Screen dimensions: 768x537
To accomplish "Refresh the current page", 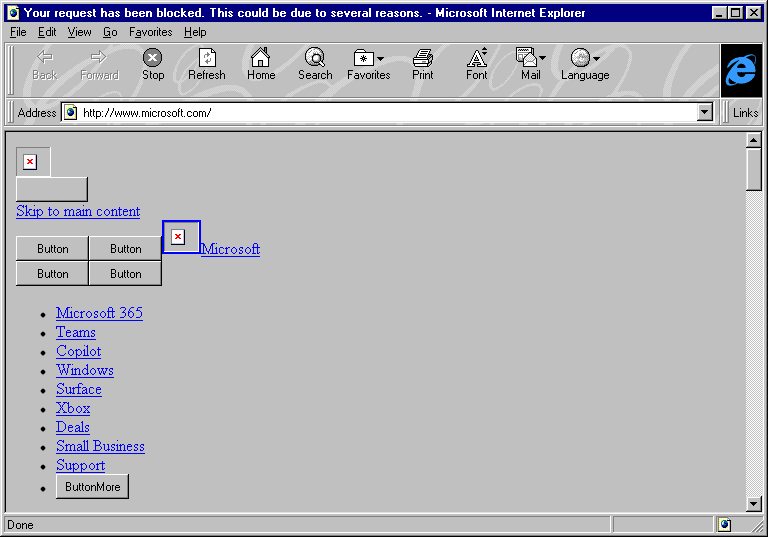I will 207,64.
